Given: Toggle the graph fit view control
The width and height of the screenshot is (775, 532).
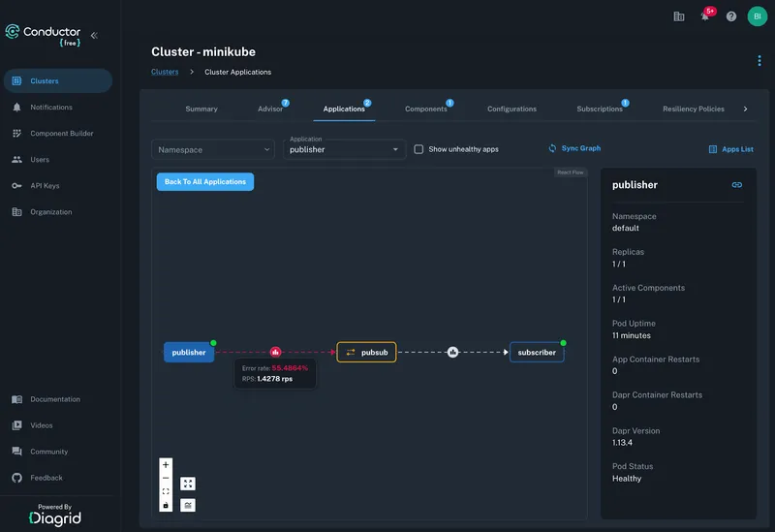Looking at the screenshot, I should 166,491.
